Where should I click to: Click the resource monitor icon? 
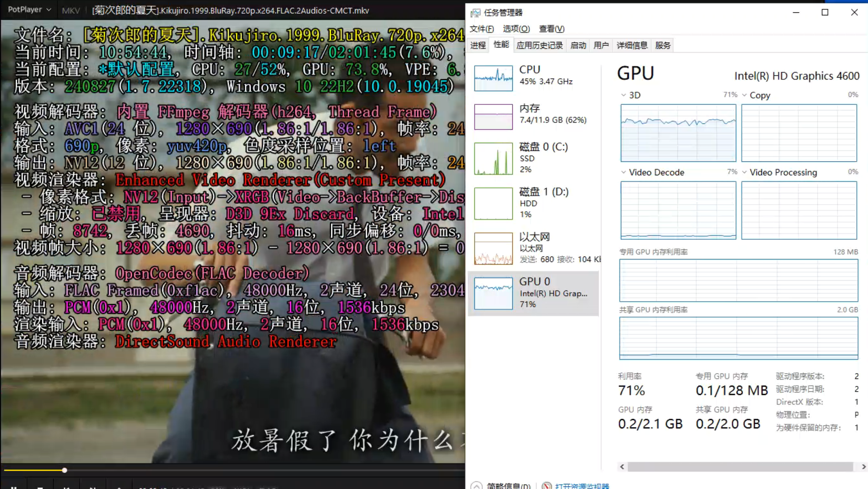click(547, 486)
